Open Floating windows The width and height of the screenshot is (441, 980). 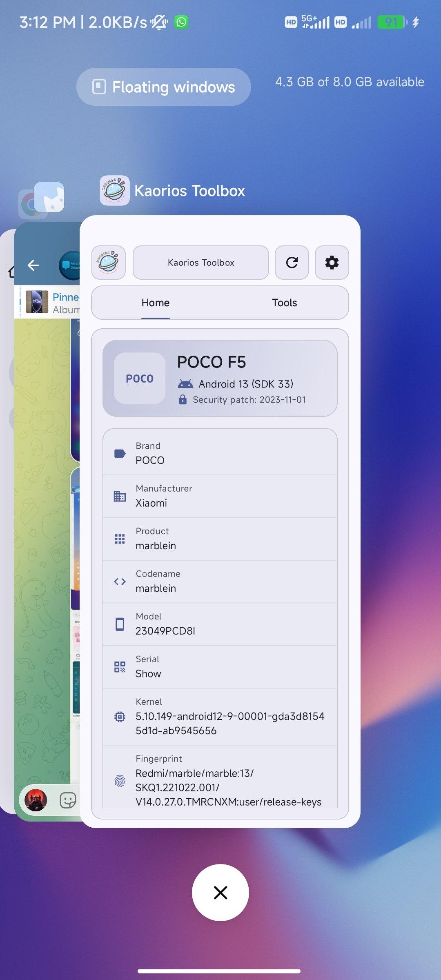pyautogui.click(x=163, y=87)
